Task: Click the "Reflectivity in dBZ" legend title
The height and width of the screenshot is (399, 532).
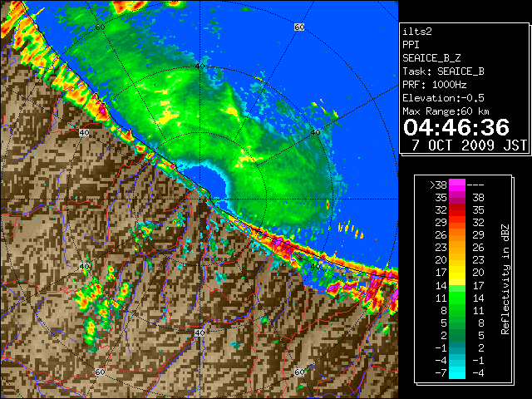Action: 505,279
